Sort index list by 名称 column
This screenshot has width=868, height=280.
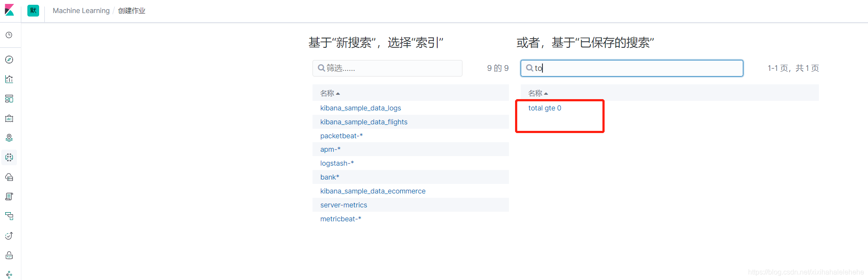coord(330,93)
